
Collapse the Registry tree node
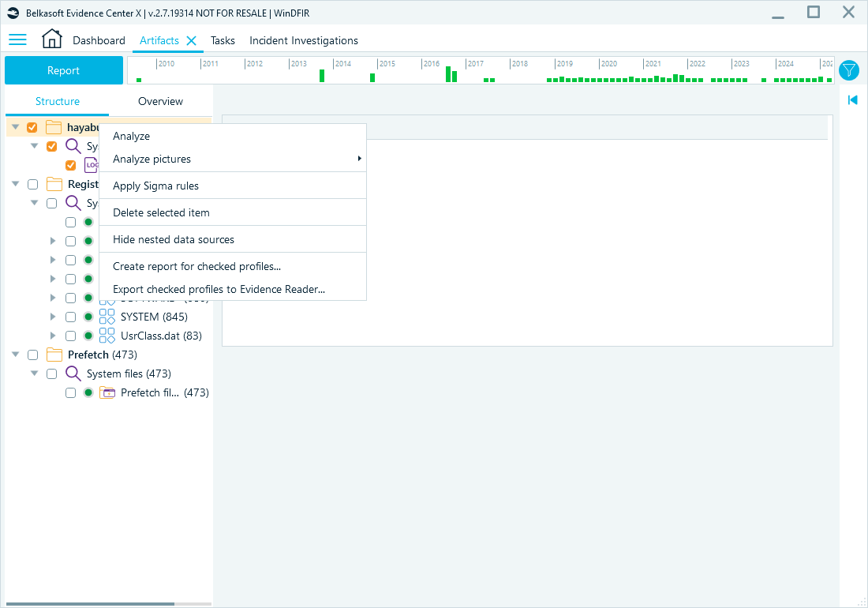click(x=16, y=184)
